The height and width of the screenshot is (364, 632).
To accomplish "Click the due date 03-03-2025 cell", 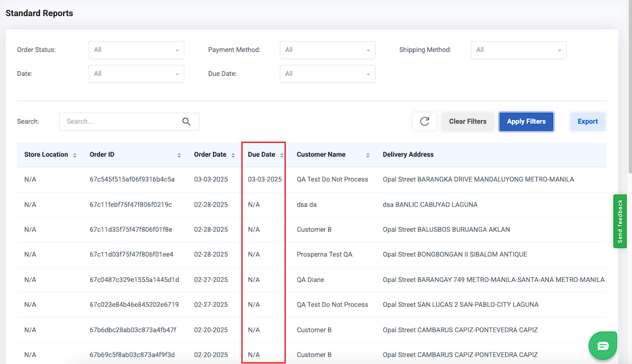I will [265, 179].
